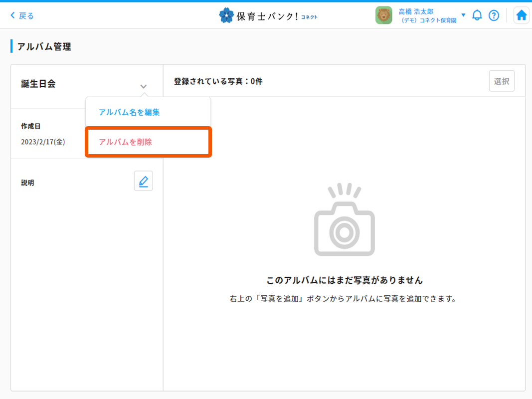
Task: Collapse the open album menu with its chevron
Action: click(x=143, y=86)
